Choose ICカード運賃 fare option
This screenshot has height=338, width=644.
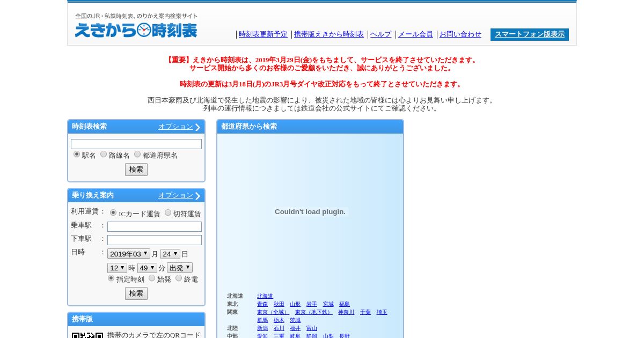coord(113,212)
